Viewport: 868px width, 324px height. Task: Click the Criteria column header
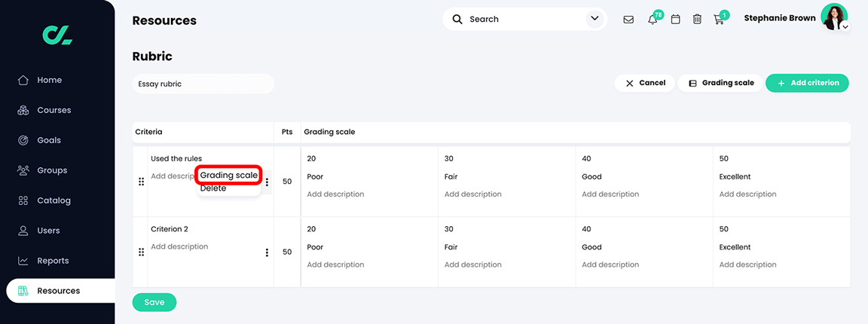[148, 132]
